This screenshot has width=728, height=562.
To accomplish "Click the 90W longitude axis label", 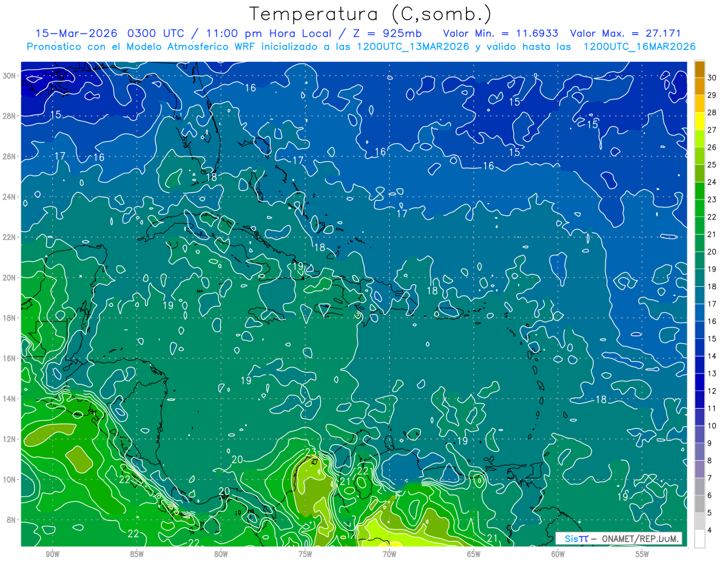I will pos(52,554).
